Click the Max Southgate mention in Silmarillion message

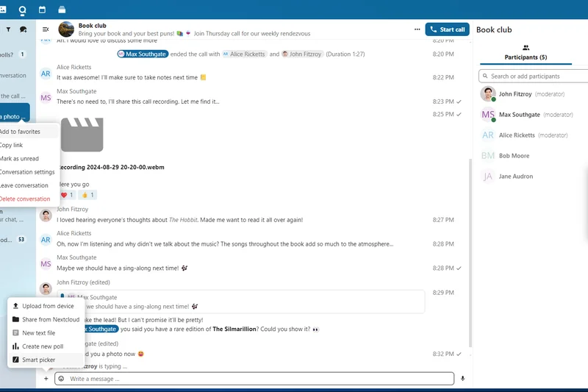(x=101, y=329)
